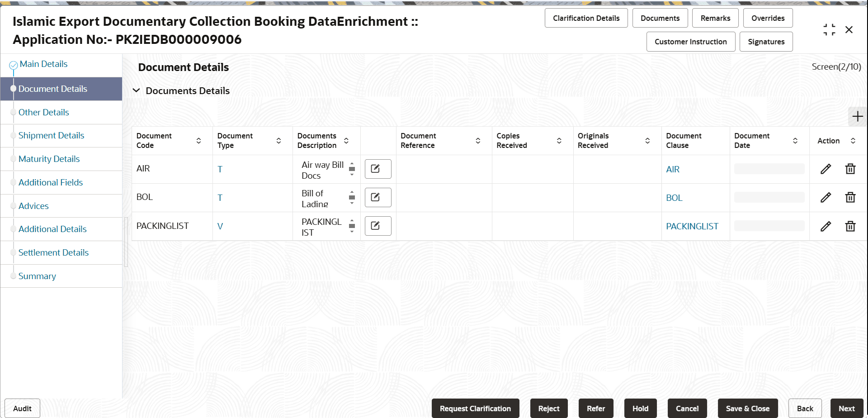
Task: Edit the AIR document row using pencil icon
Action: (826, 169)
